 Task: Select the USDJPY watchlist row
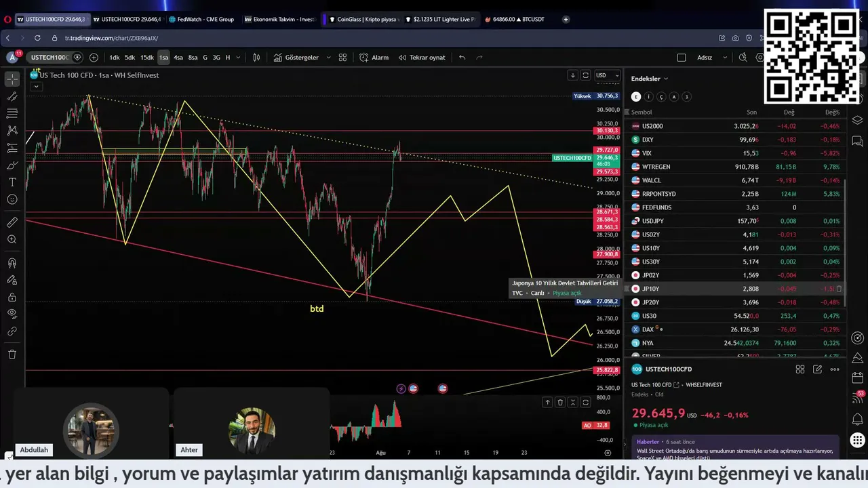pos(736,221)
